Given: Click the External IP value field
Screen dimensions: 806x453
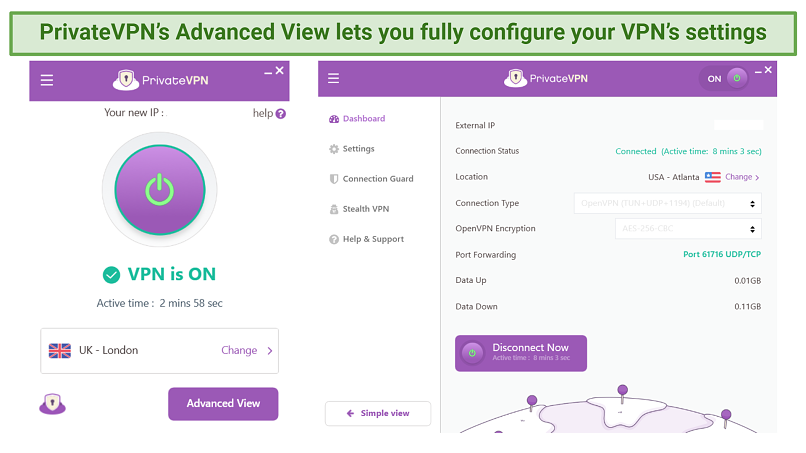Looking at the screenshot, I should click(738, 125).
